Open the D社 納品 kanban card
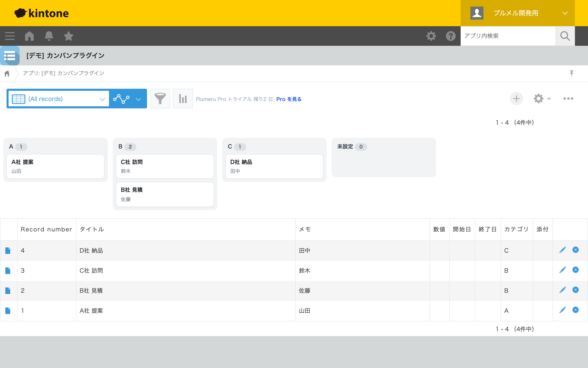 pos(274,166)
